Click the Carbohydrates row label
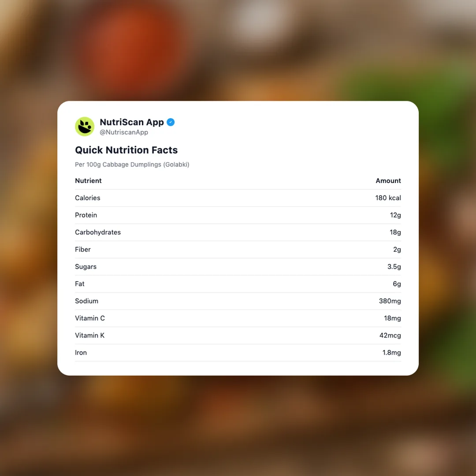Screen dimensions: 476x476 click(x=98, y=232)
